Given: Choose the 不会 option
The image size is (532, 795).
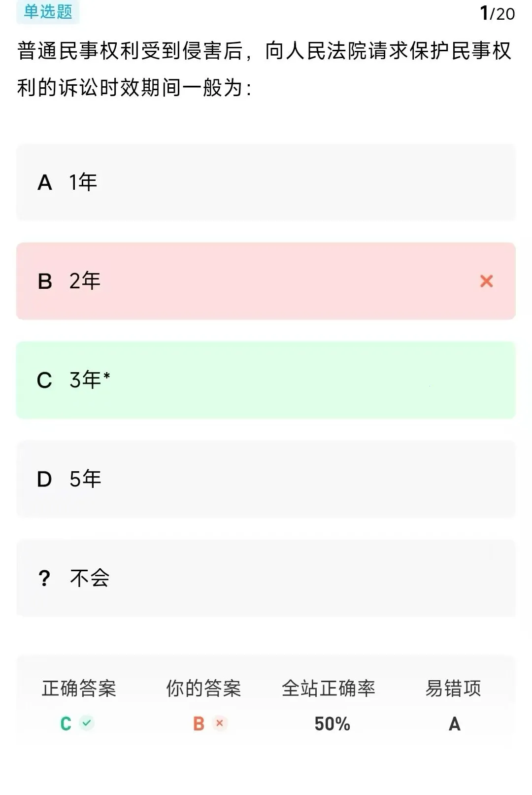Looking at the screenshot, I should 266,578.
